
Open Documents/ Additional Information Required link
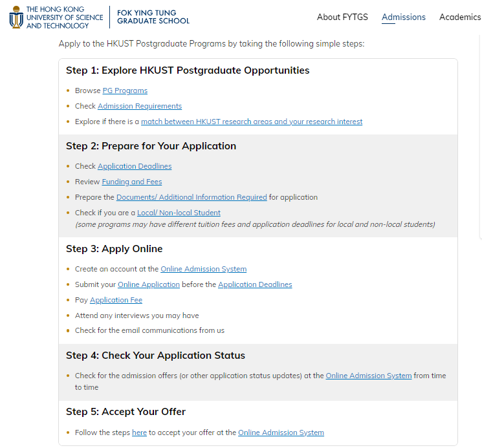click(x=192, y=197)
